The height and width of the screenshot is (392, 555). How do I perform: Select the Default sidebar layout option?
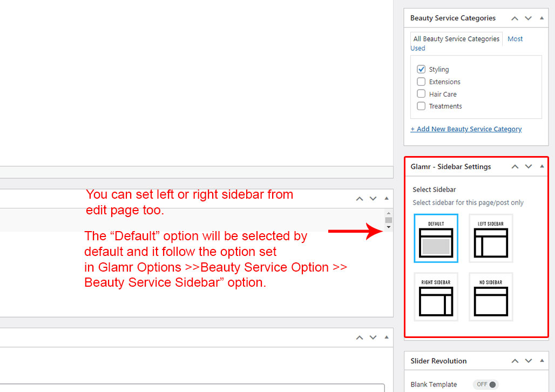point(436,238)
